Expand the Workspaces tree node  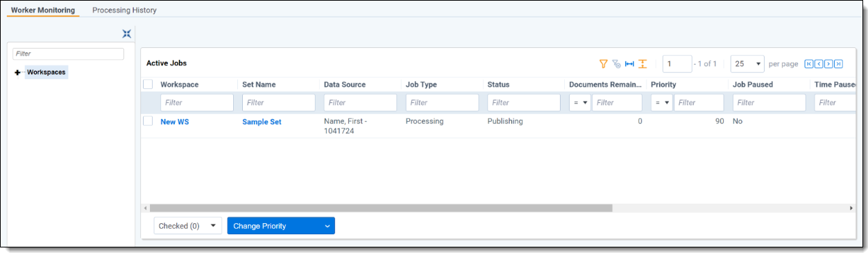[17, 72]
